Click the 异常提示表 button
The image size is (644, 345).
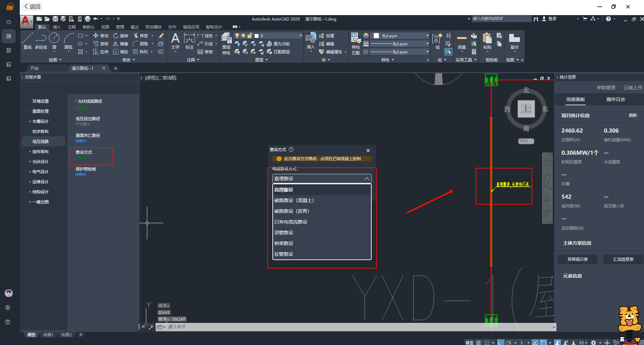577,259
